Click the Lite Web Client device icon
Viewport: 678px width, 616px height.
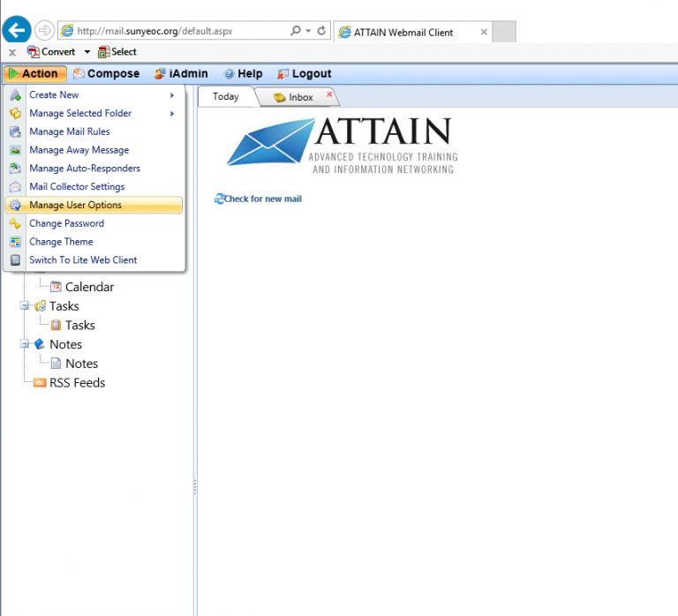[x=15, y=259]
